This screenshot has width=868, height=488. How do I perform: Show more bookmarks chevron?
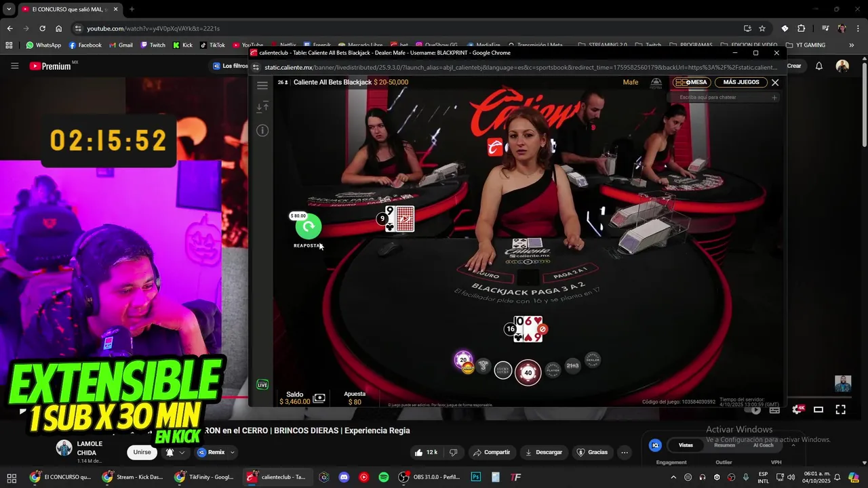click(851, 45)
